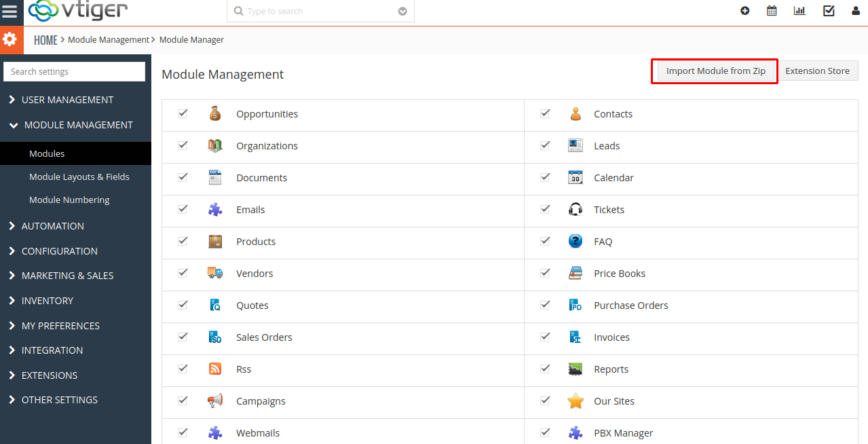Click the orange settings gear icon

10,39
